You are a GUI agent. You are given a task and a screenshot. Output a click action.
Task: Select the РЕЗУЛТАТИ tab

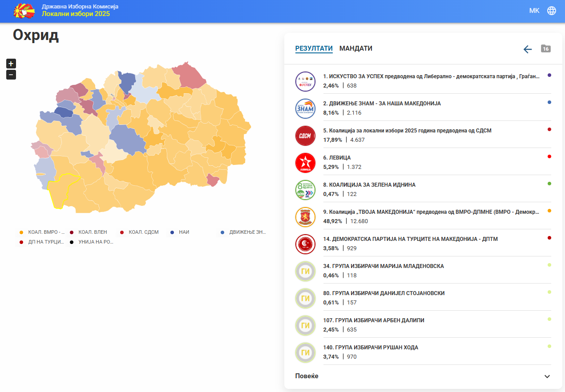[x=314, y=48]
